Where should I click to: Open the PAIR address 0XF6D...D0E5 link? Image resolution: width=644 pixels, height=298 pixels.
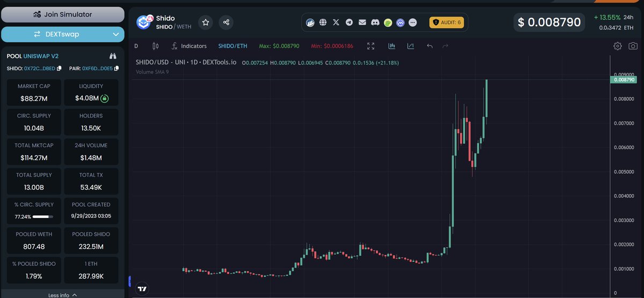[97, 68]
